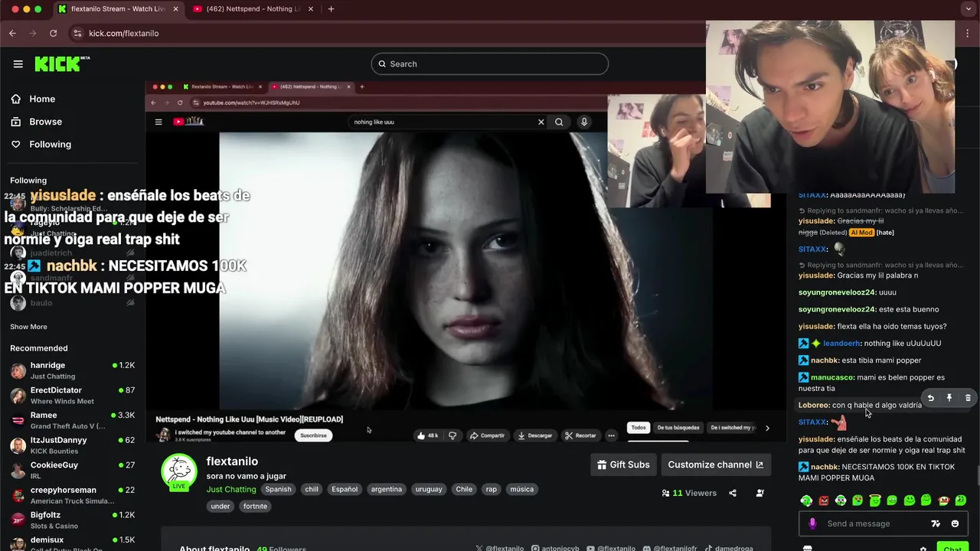Open the site info icon beside kick.com URL
This screenshot has width=980, height=551.
(77, 33)
